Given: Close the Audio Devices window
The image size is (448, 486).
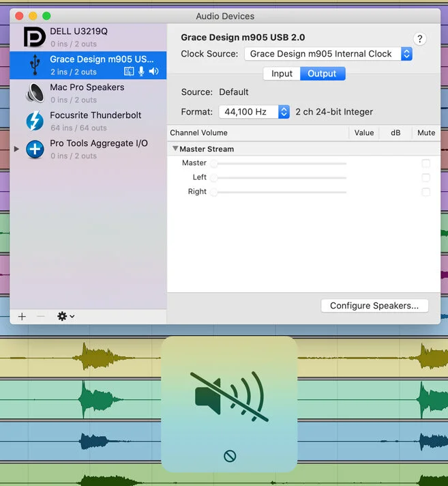Looking at the screenshot, I should click(x=19, y=16).
